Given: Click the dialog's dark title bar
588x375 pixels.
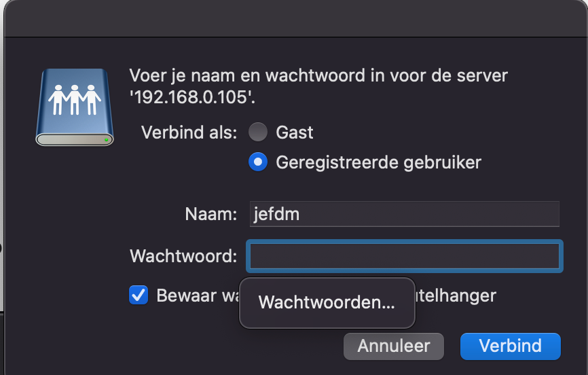Looking at the screenshot, I should pos(294,18).
